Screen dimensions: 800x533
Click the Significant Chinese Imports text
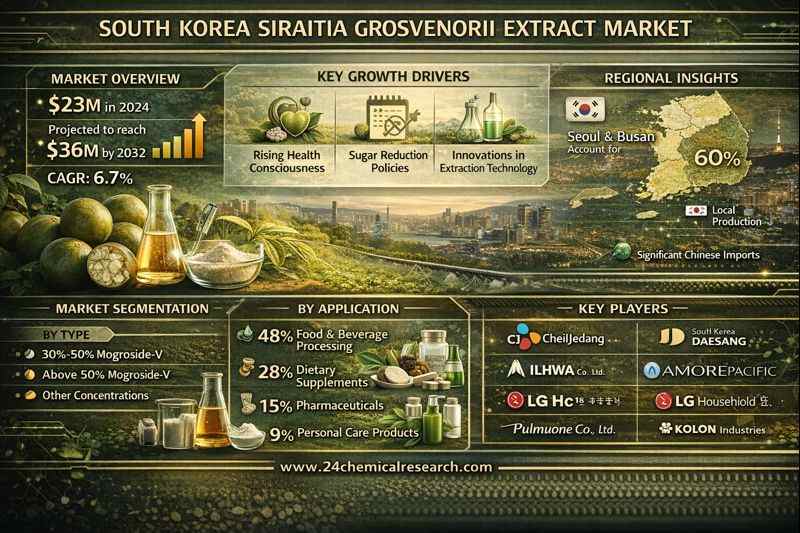click(x=698, y=255)
